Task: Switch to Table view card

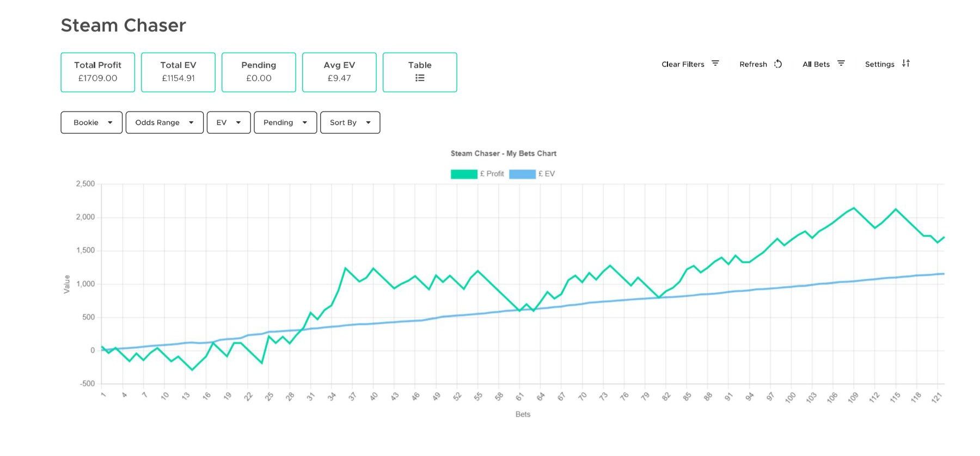Action: pyautogui.click(x=420, y=72)
